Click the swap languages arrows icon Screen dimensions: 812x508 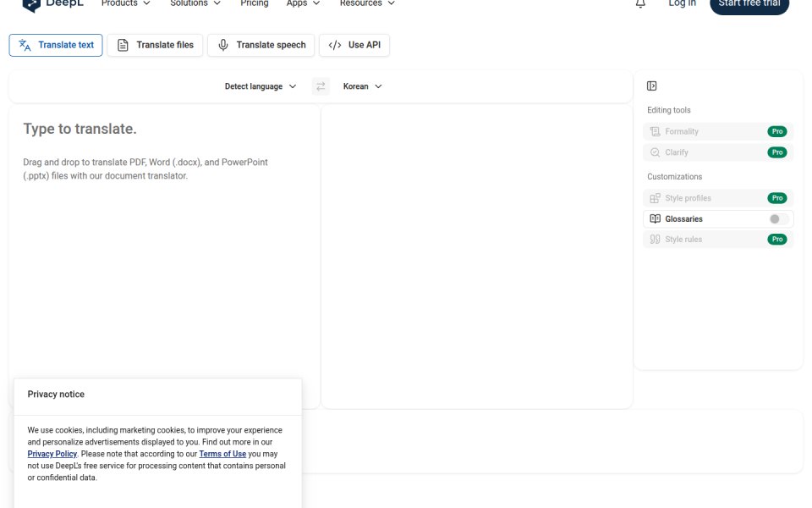click(x=321, y=86)
